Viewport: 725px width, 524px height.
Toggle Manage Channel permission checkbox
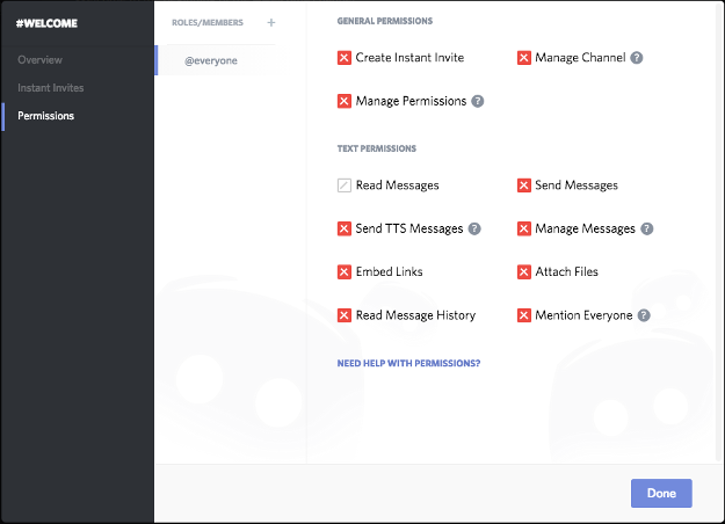524,58
